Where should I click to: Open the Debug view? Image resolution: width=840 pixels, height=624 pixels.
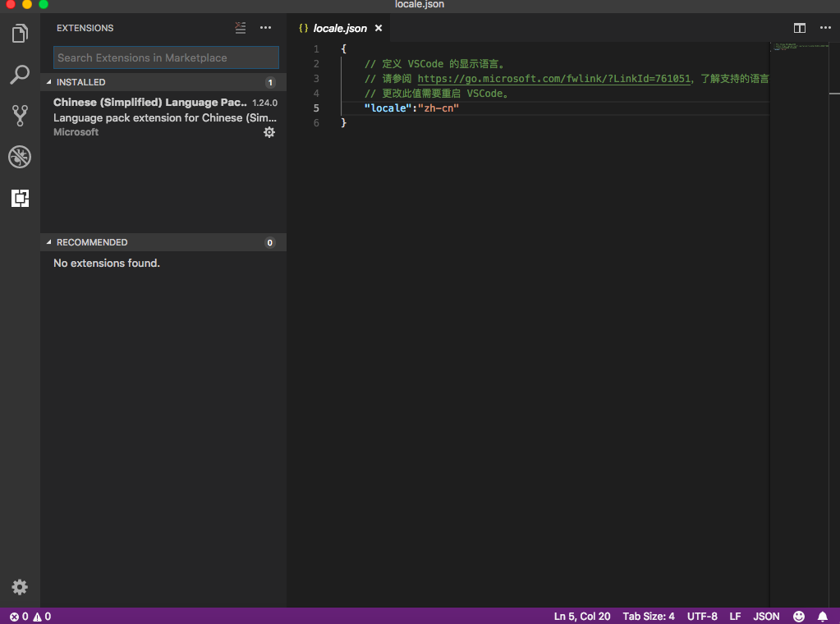[x=20, y=156]
